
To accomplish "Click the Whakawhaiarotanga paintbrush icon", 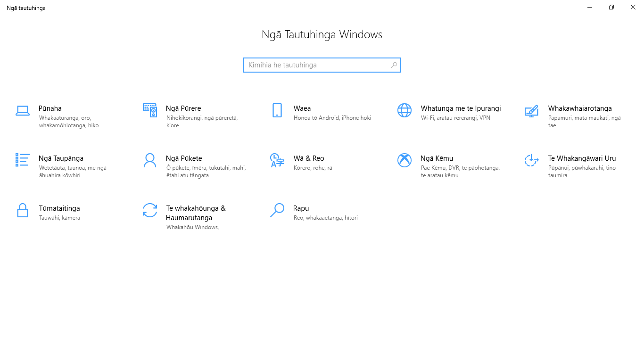I will tap(531, 111).
